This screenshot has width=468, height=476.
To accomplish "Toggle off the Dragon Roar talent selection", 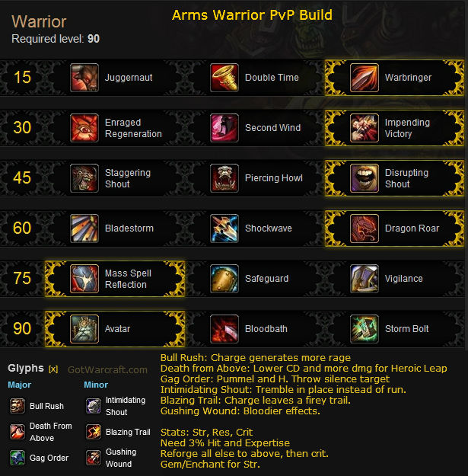I will coord(394,228).
